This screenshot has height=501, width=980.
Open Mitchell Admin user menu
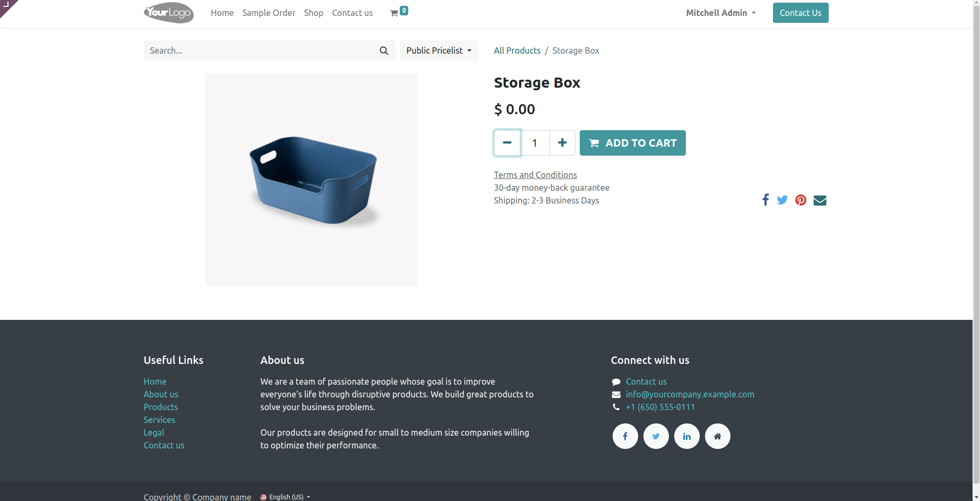(x=720, y=13)
